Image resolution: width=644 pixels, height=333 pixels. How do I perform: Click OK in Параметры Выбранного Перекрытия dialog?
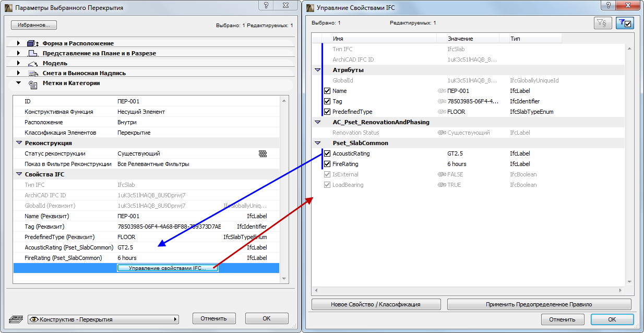[x=267, y=318]
